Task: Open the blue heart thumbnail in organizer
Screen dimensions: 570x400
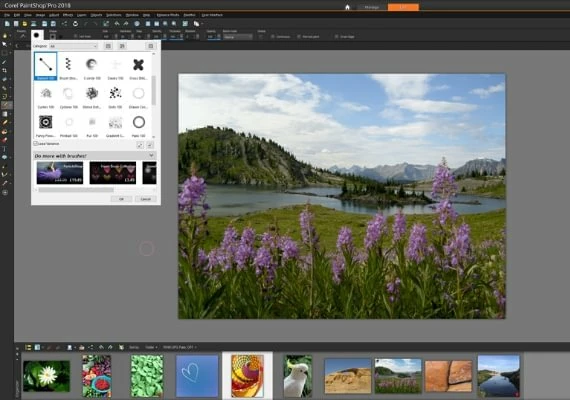Action: (x=197, y=376)
